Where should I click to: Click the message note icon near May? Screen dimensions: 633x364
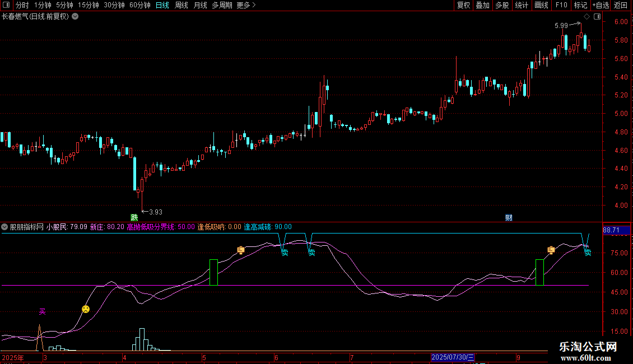pos(241,250)
